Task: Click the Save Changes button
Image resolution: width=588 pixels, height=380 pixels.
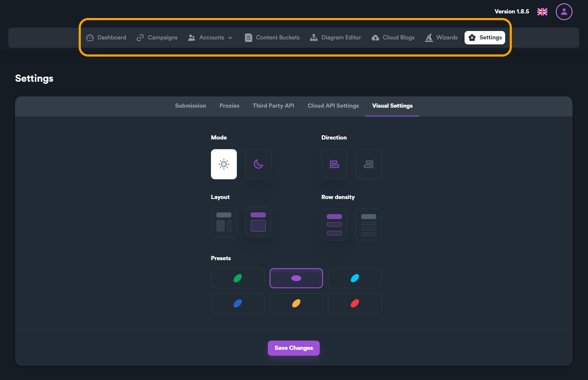Action: tap(294, 348)
